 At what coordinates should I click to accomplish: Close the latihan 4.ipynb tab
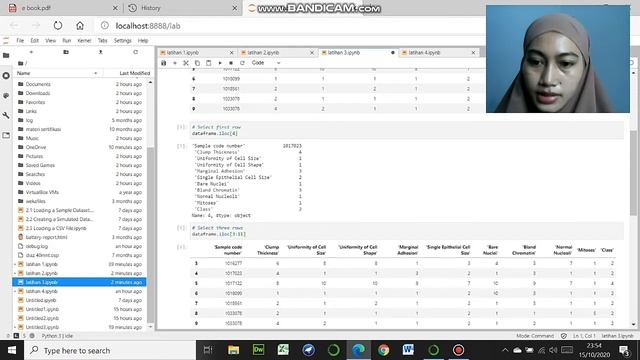(473, 53)
